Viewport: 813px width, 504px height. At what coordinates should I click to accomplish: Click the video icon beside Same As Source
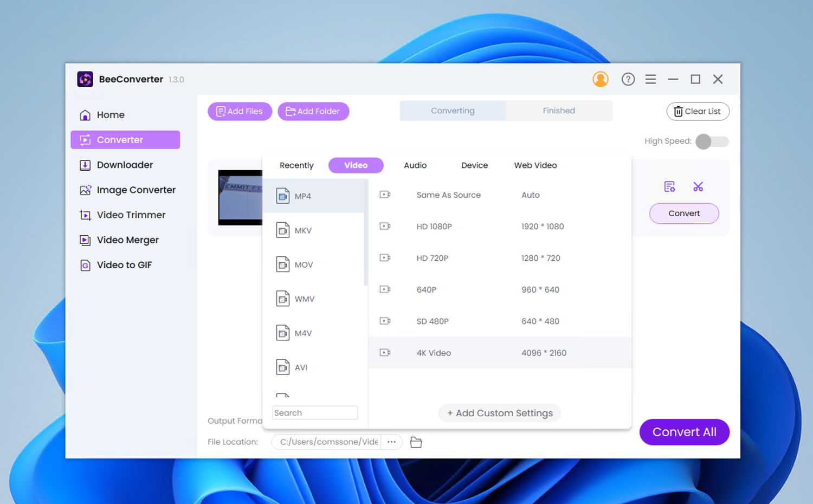pos(385,195)
